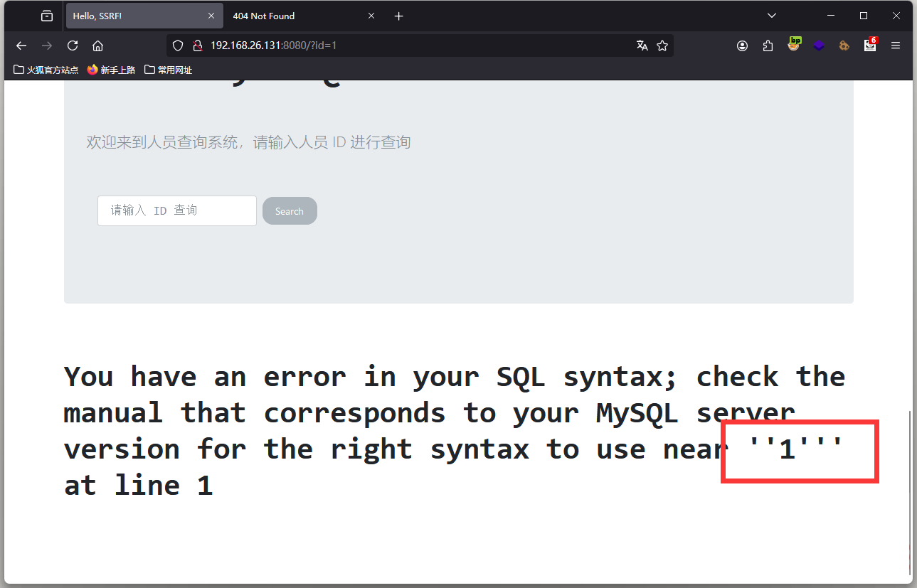This screenshot has height=588, width=917.
Task: Open the extensions puzzle menu
Action: point(768,46)
